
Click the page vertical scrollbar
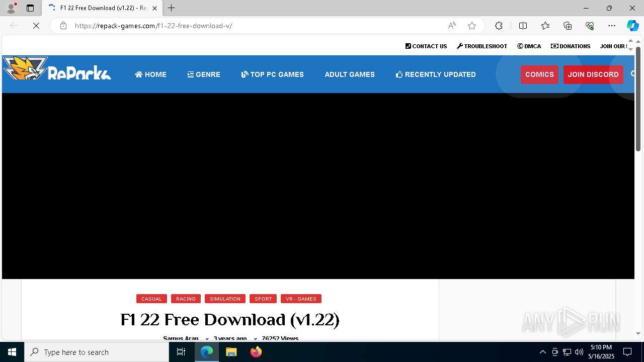tap(638, 98)
